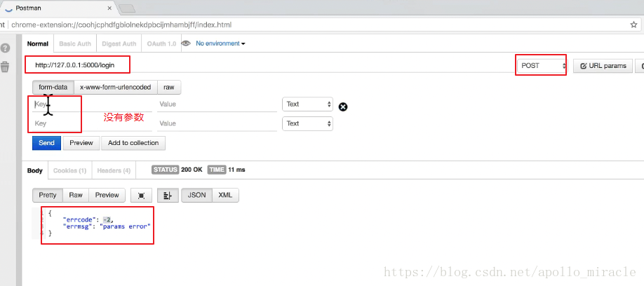
Task: Select Raw response view
Action: pos(76,196)
